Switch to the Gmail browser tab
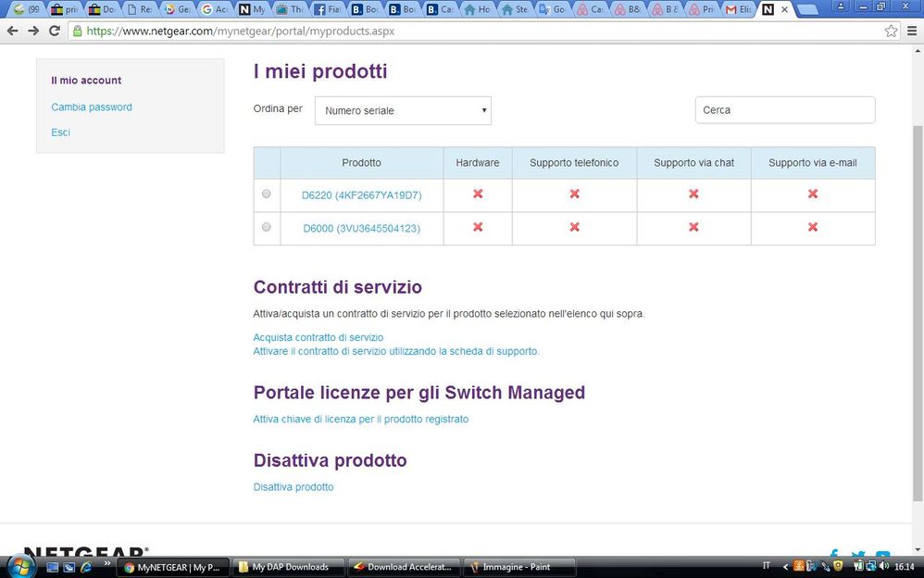 coord(738,9)
